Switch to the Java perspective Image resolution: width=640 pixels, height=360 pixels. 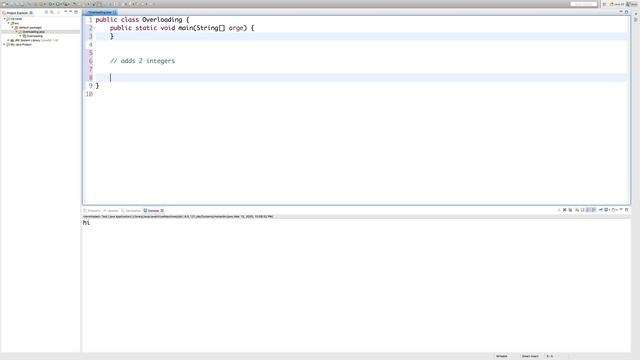[x=631, y=4]
